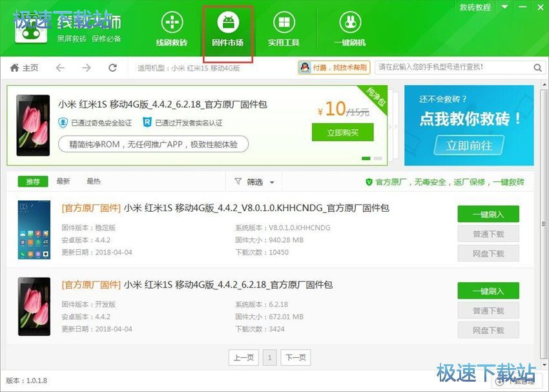Click the 已通过开发者实名认证 badge icon
This screenshot has width=549, height=392.
(147, 123)
